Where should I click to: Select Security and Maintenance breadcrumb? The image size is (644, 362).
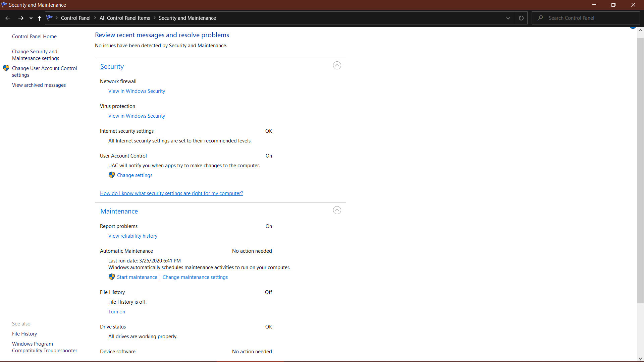click(187, 18)
